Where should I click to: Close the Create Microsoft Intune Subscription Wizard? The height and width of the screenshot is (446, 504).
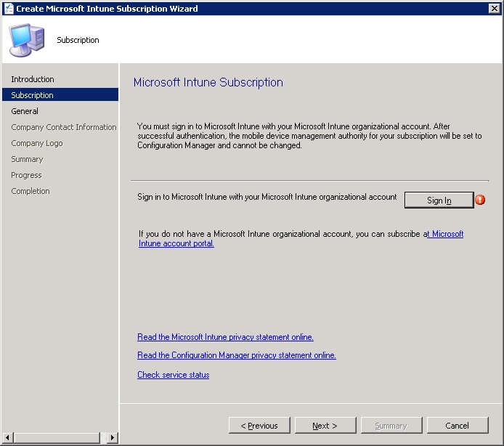click(x=494, y=9)
